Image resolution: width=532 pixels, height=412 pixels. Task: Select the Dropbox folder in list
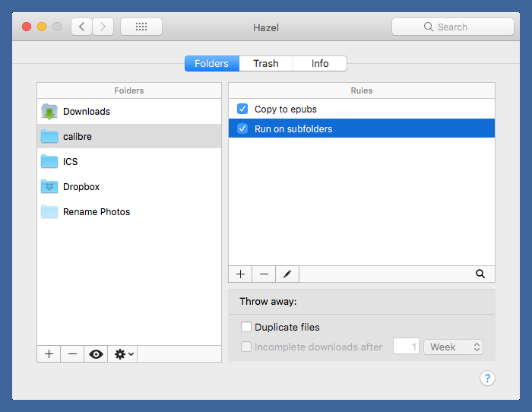point(81,187)
